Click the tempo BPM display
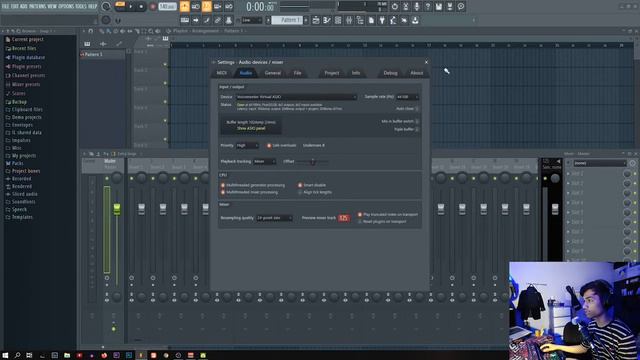Screen dimensions: 640x360 click(x=167, y=7)
